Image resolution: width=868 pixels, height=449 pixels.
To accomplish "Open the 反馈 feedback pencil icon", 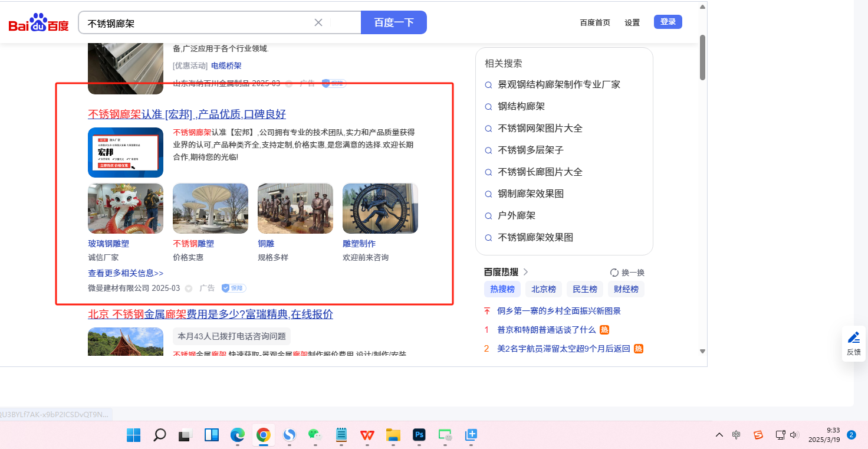I will coord(853,338).
